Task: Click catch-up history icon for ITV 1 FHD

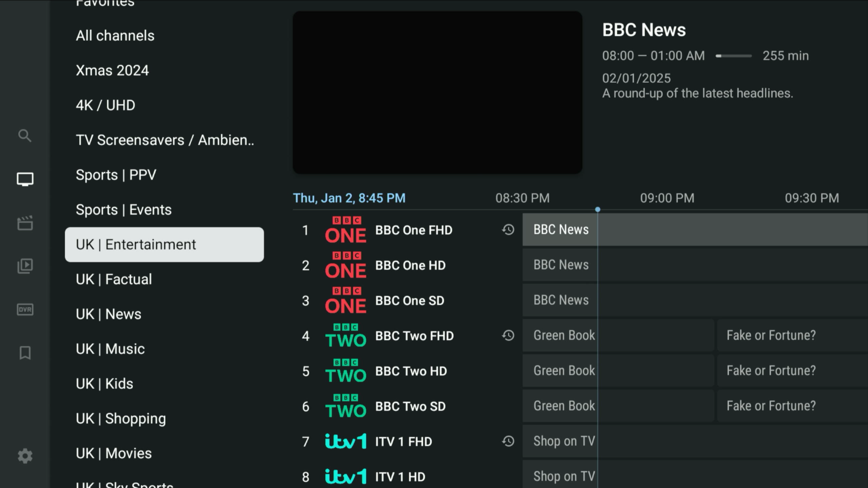Action: pos(508,441)
